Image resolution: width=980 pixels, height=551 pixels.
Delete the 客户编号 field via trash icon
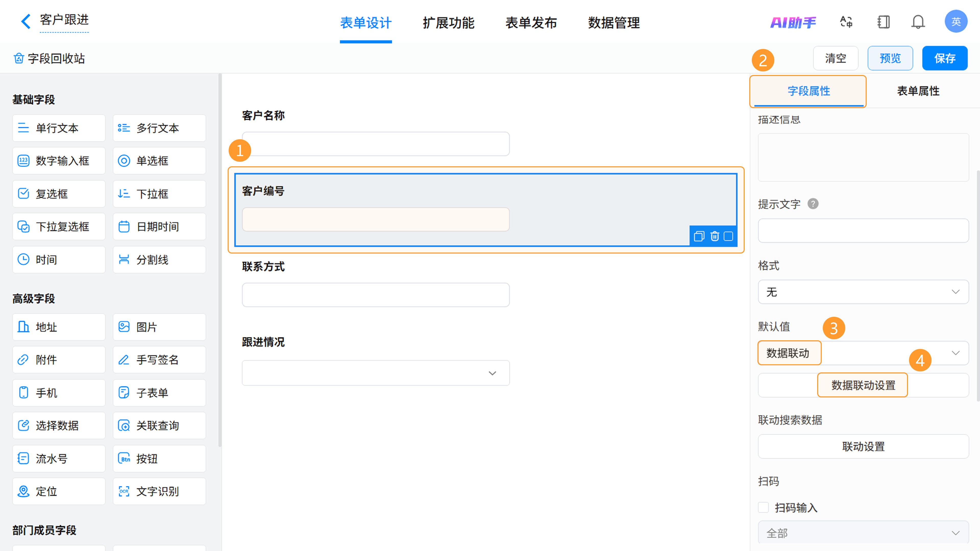[715, 236]
